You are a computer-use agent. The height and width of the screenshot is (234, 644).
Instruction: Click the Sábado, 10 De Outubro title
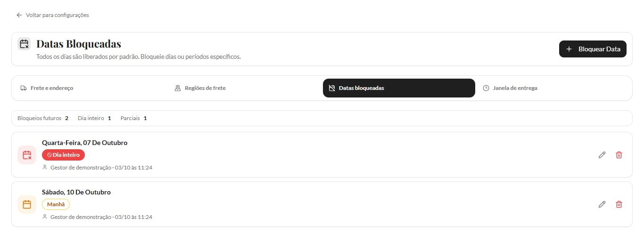coord(76,192)
